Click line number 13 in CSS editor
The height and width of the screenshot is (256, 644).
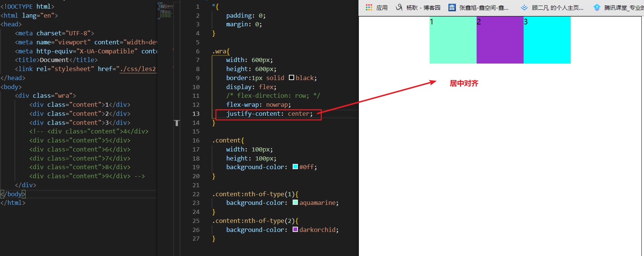click(196, 114)
